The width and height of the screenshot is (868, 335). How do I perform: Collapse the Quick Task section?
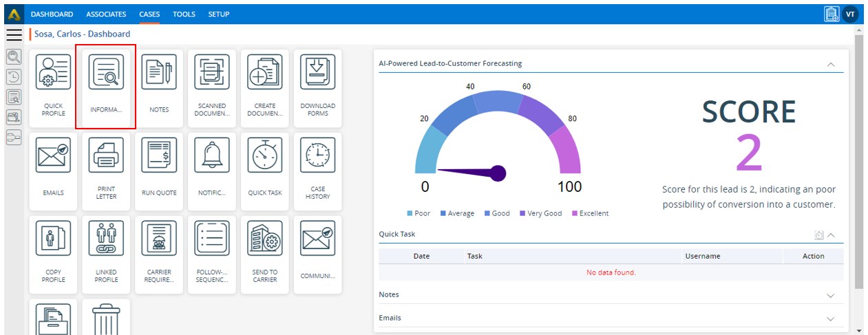tap(832, 235)
